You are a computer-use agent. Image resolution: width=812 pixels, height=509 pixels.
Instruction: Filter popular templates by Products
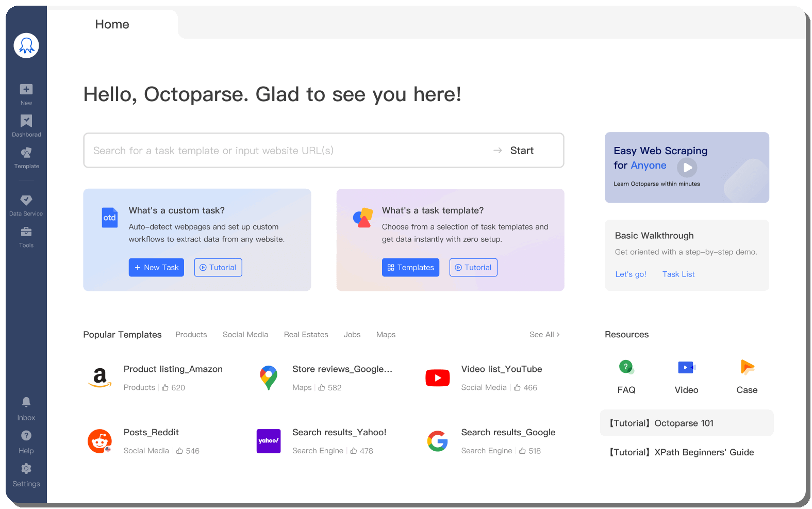click(191, 335)
